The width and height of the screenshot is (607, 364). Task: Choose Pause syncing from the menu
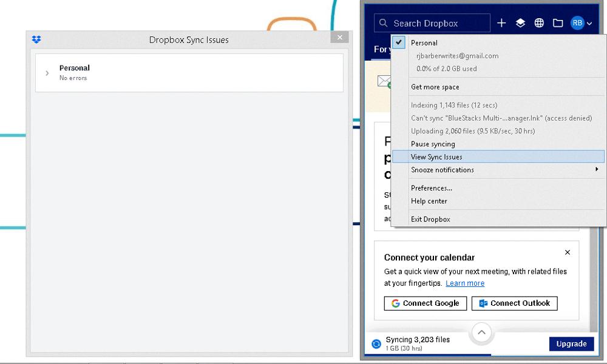[x=433, y=144]
